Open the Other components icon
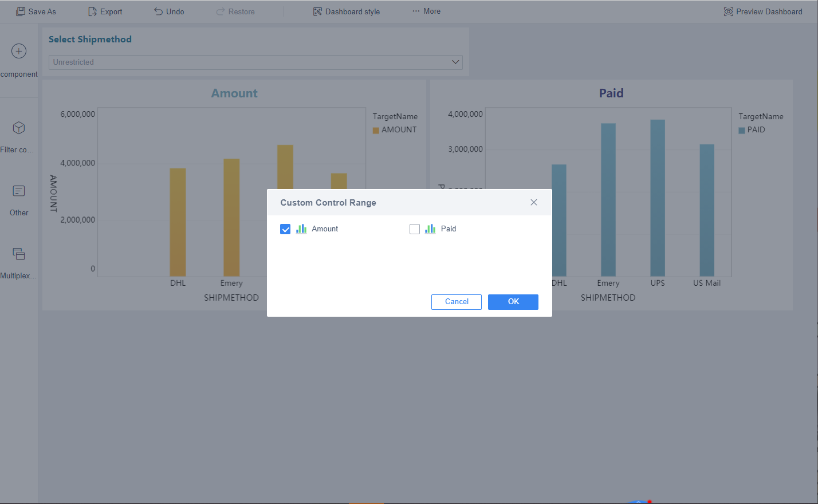Image resolution: width=818 pixels, height=504 pixels. coord(19,191)
